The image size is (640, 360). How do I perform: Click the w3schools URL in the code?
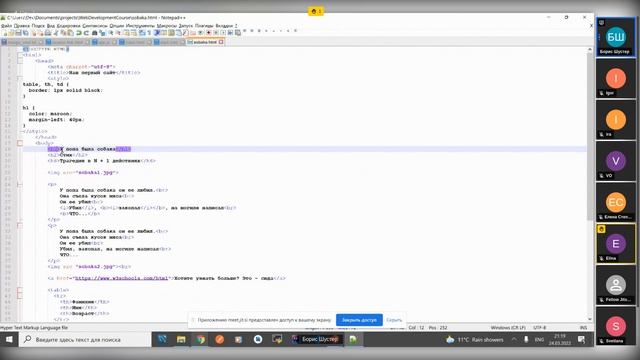point(122,278)
